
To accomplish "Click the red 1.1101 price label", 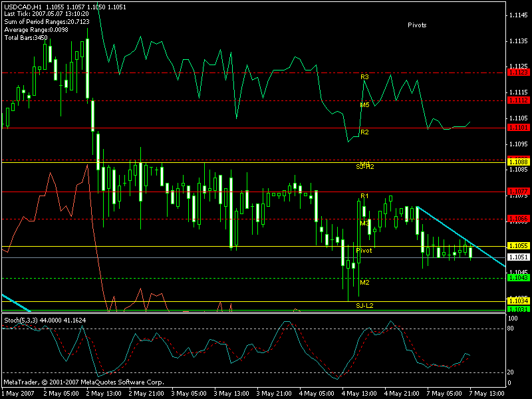I will 517,128.
